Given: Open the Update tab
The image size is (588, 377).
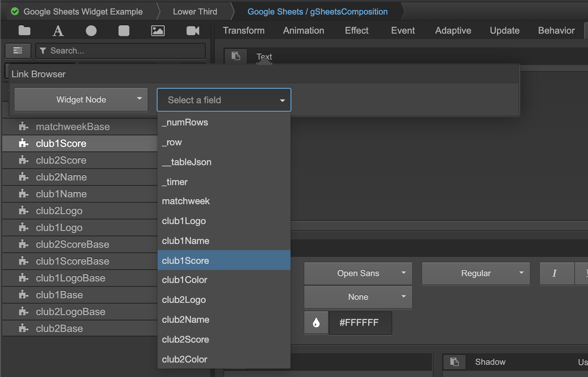Looking at the screenshot, I should tap(505, 31).
